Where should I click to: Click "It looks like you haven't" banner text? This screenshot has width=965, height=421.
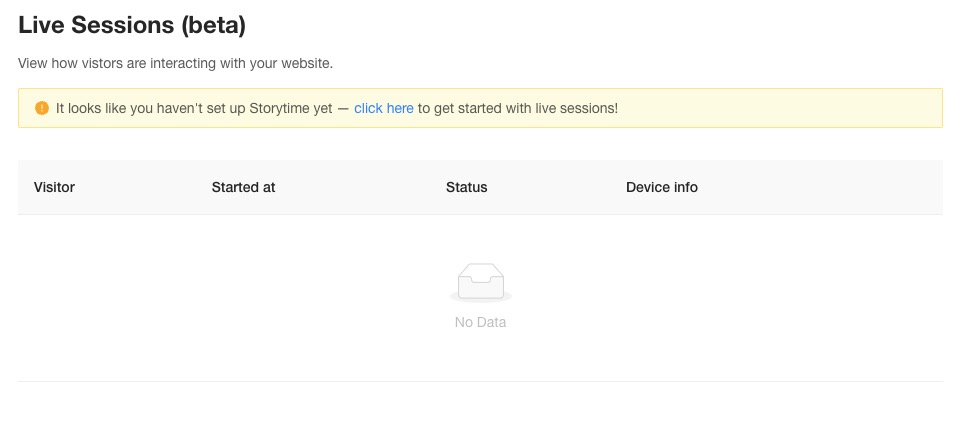point(130,108)
